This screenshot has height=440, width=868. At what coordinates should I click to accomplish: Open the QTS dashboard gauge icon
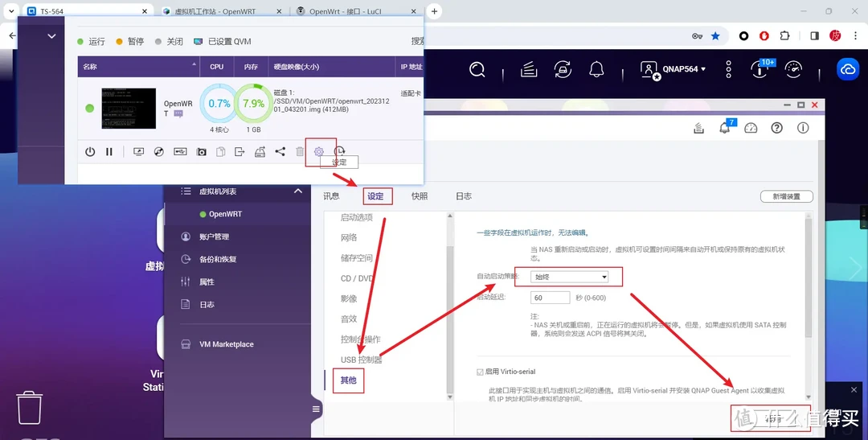tap(793, 70)
